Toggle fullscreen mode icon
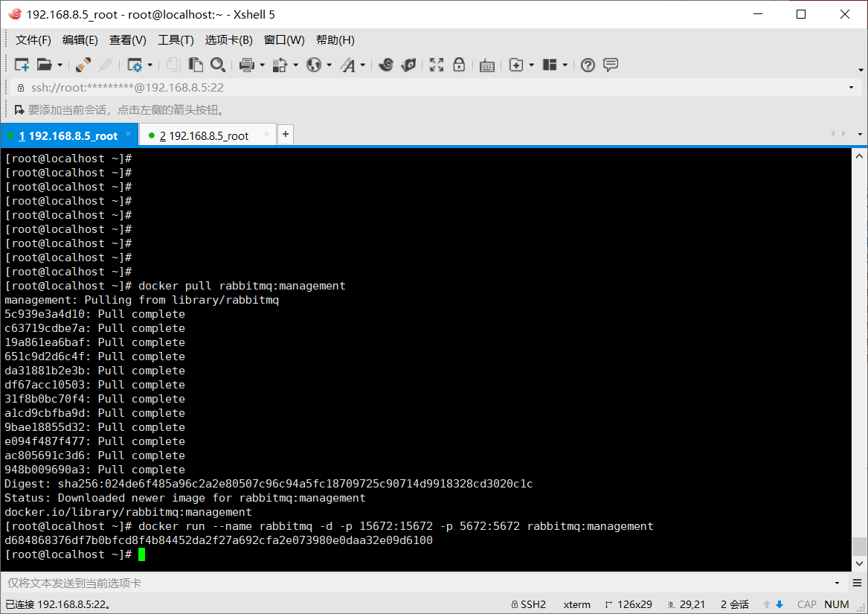Screen dimensions: 868x614 coord(437,65)
